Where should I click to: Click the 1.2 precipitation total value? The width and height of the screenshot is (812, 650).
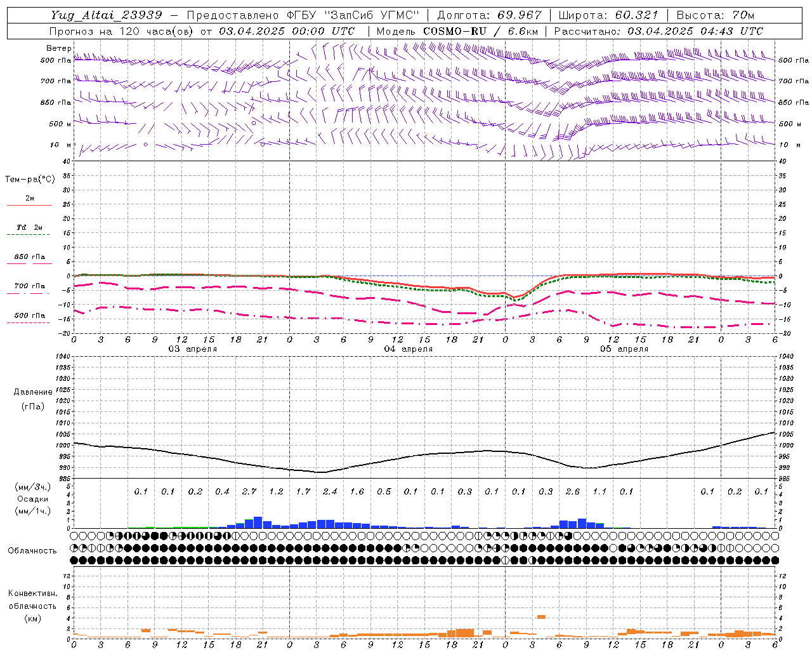pyautogui.click(x=276, y=492)
